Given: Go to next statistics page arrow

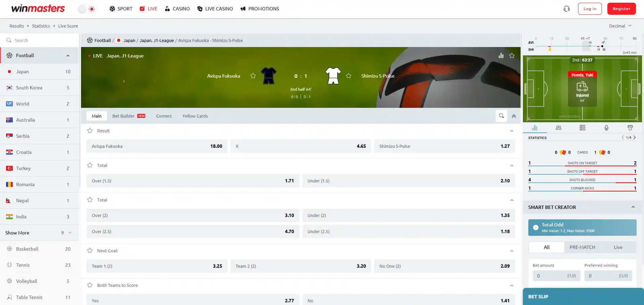Looking at the screenshot, I should tap(635, 137).
